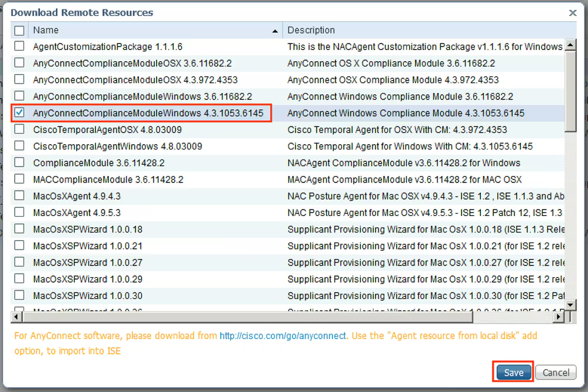Screen dimensions: 588x392
Task: Open the cisco.com/go/anyconnect link
Action: (x=283, y=336)
